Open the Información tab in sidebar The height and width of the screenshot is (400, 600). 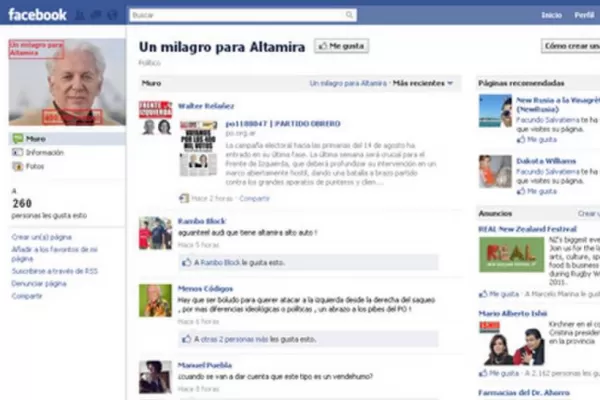(44, 152)
